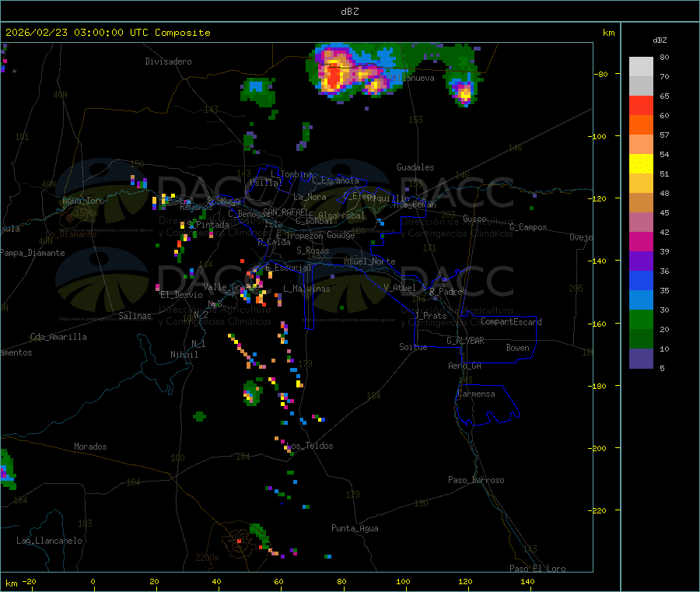Image resolution: width=700 pixels, height=592 pixels.
Task: Click the Guico map label
Action: (x=474, y=219)
